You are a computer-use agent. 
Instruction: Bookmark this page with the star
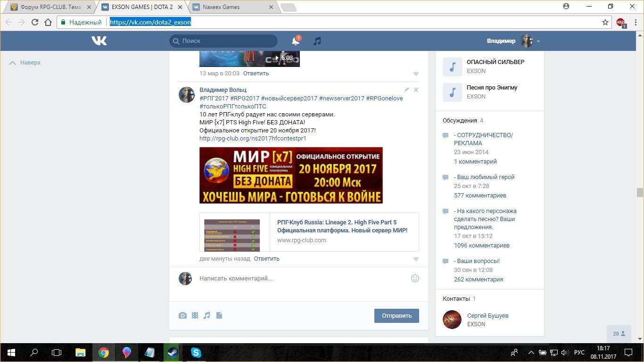pyautogui.click(x=605, y=22)
